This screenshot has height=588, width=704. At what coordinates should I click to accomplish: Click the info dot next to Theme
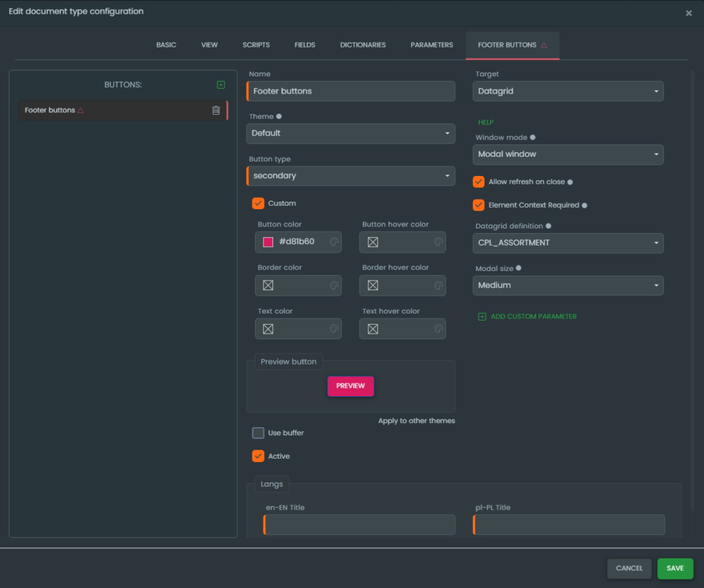[x=278, y=117]
